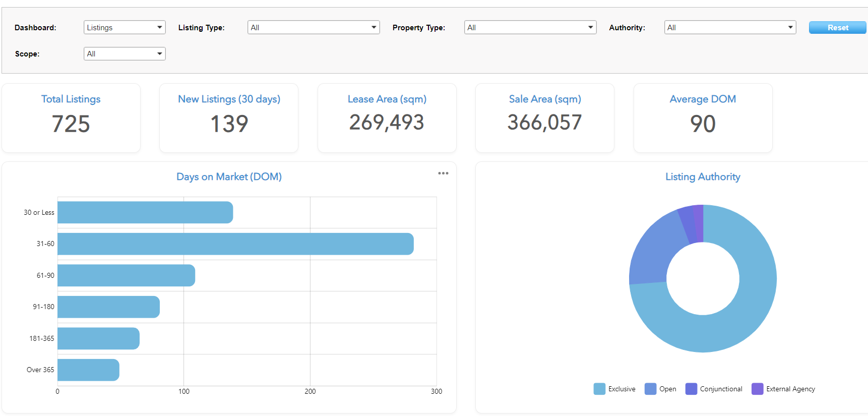868x417 pixels.
Task: Click the Total Listings card
Action: pos(71,118)
